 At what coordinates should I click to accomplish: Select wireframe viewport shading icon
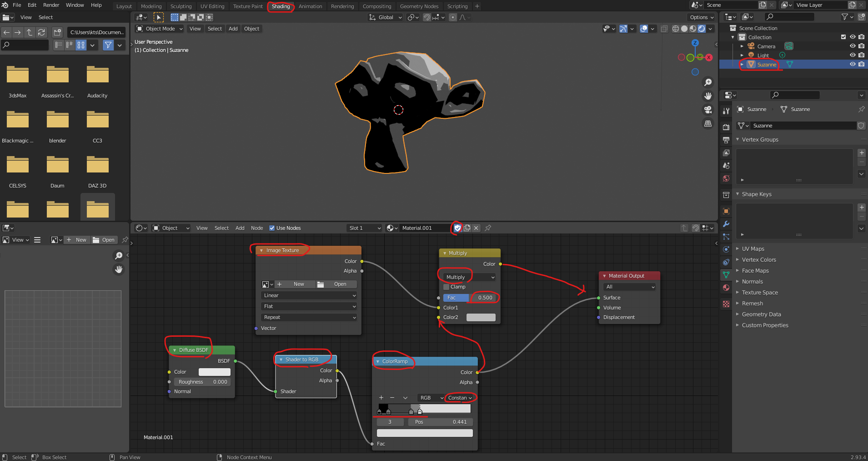676,29
